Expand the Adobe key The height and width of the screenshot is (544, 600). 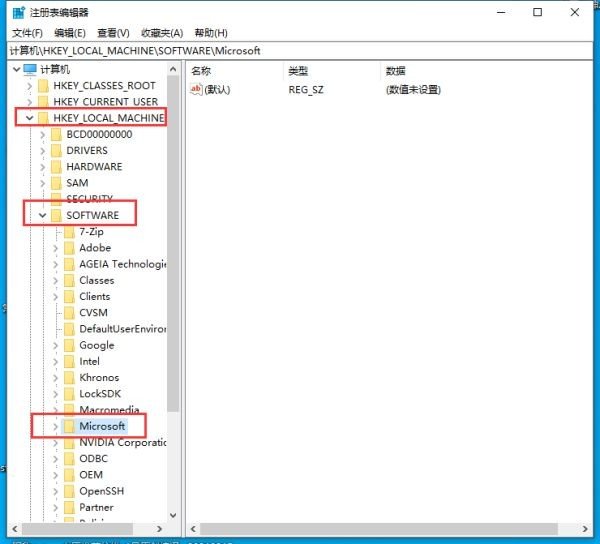pyautogui.click(x=55, y=248)
